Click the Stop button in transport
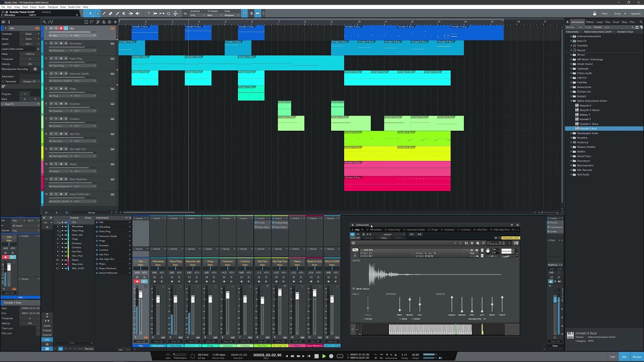Image resolution: width=644 pixels, height=362 pixels. click(x=316, y=356)
